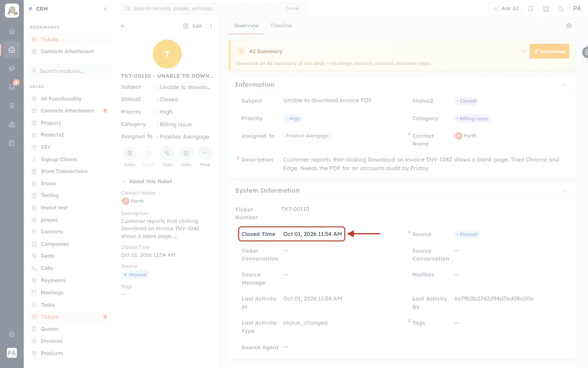Select the Overview tab
588x368 pixels.
pos(246,25)
